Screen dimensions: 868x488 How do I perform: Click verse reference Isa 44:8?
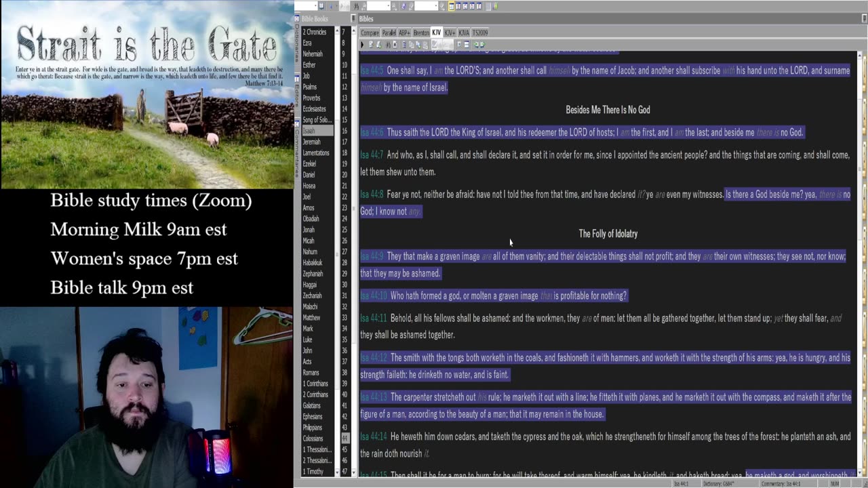(372, 195)
